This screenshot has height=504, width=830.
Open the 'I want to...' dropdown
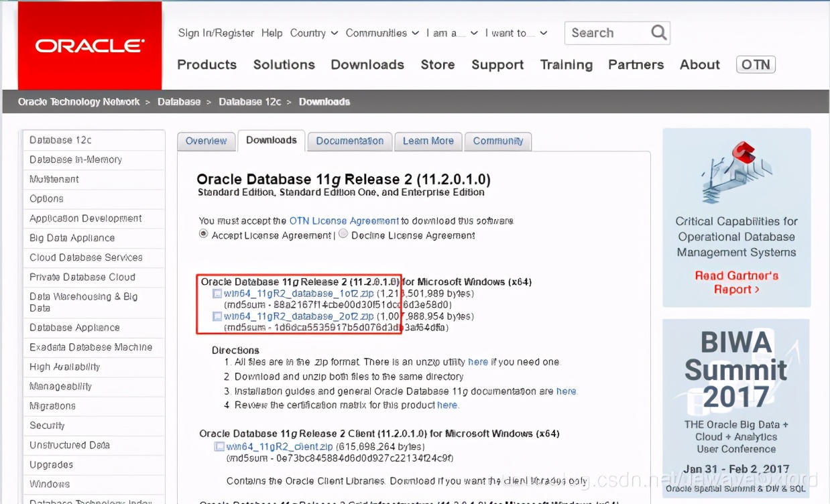click(516, 33)
